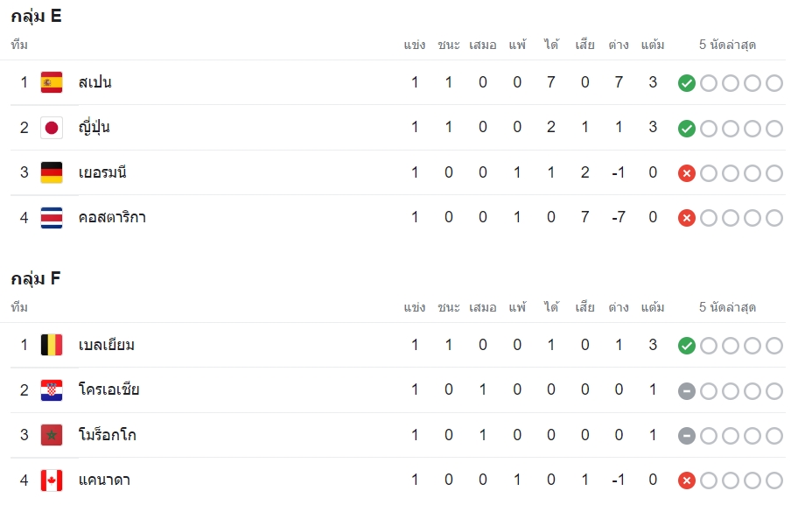
Task: Open the สเปน team link
Action: [94, 82]
